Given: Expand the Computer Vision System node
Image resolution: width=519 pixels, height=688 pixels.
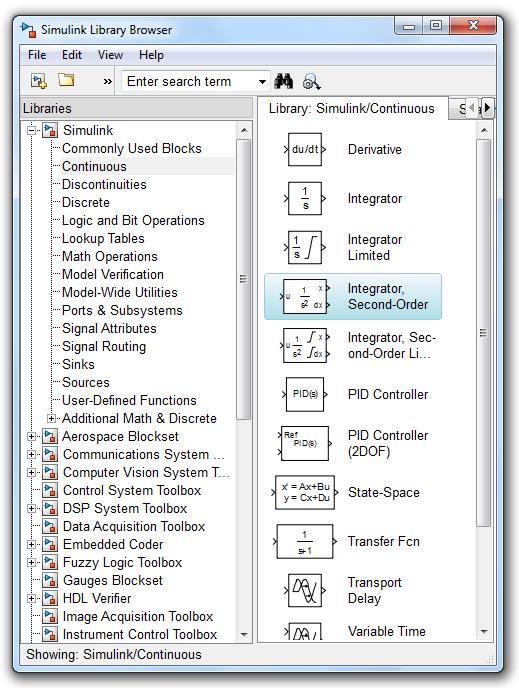Looking at the screenshot, I should pos(31,473).
